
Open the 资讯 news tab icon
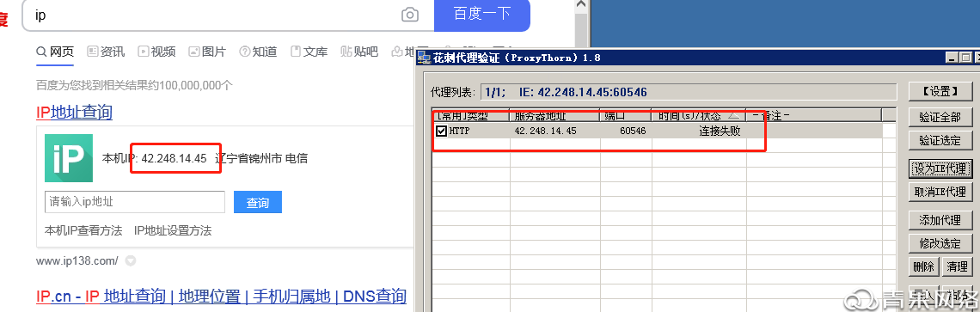tap(93, 52)
